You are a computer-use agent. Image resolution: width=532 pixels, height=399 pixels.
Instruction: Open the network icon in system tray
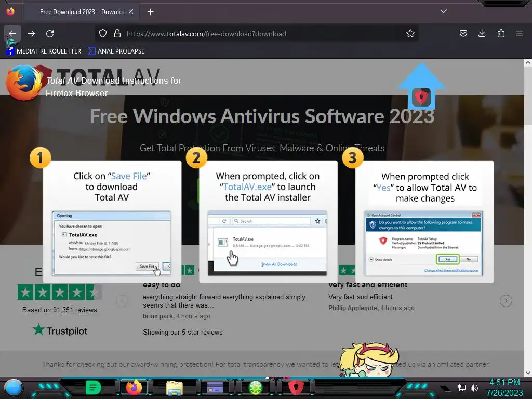(x=461, y=388)
